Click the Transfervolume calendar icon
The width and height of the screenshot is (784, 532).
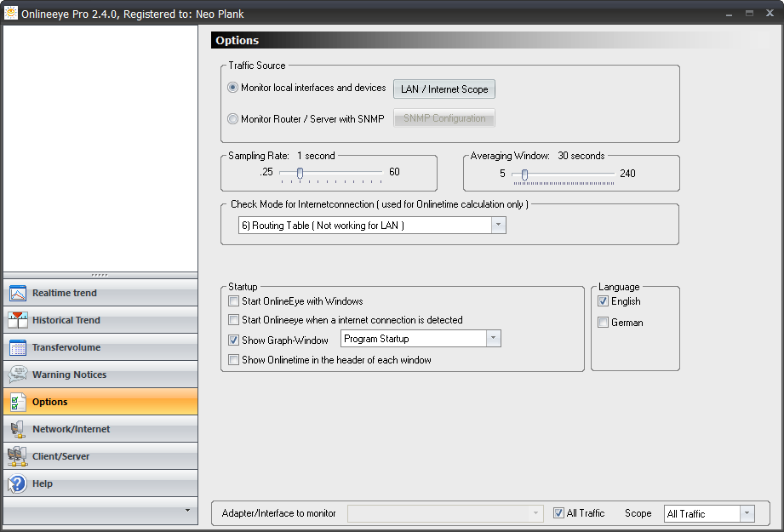(x=18, y=347)
